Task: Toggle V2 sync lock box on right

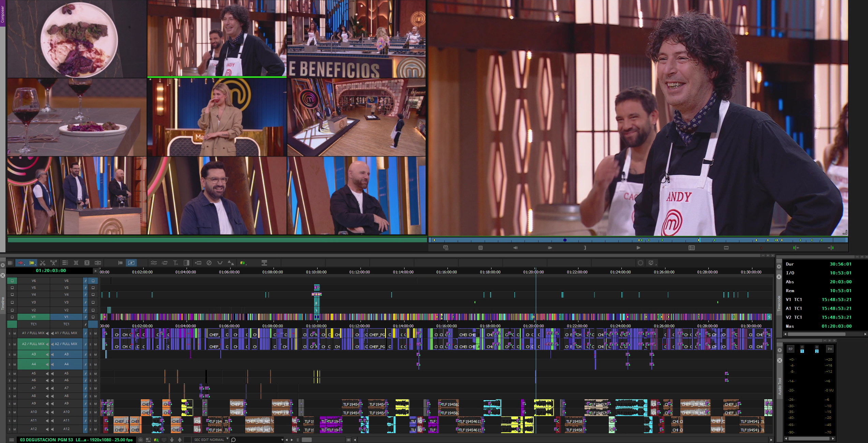Action: (x=93, y=310)
